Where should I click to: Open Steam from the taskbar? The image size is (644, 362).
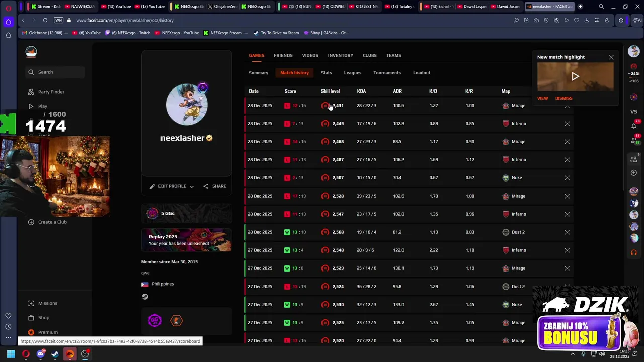pos(55,354)
